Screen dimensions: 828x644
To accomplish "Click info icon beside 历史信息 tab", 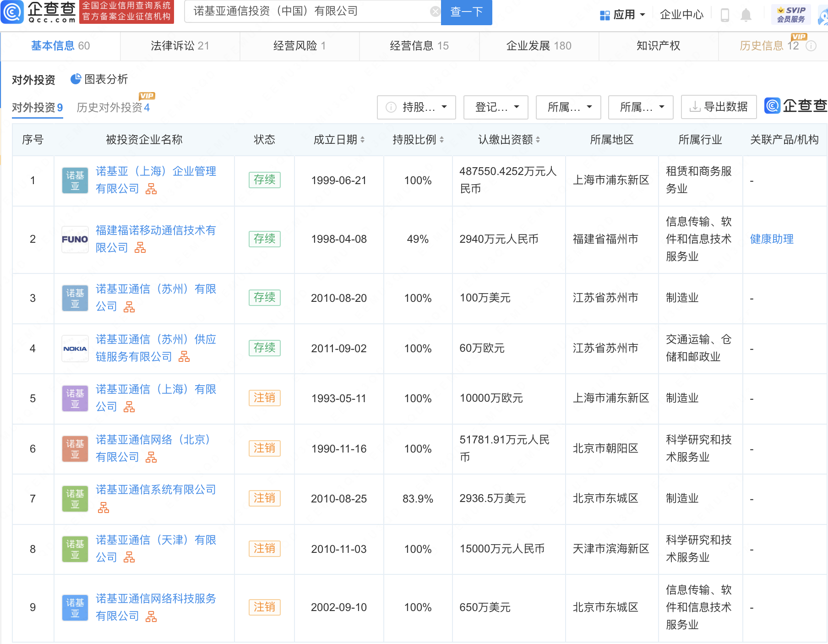I will (x=811, y=46).
